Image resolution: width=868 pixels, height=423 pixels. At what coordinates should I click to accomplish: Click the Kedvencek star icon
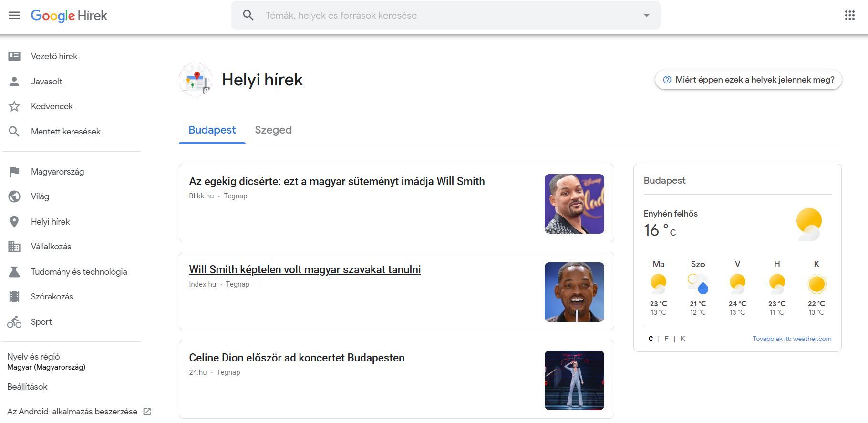point(14,106)
